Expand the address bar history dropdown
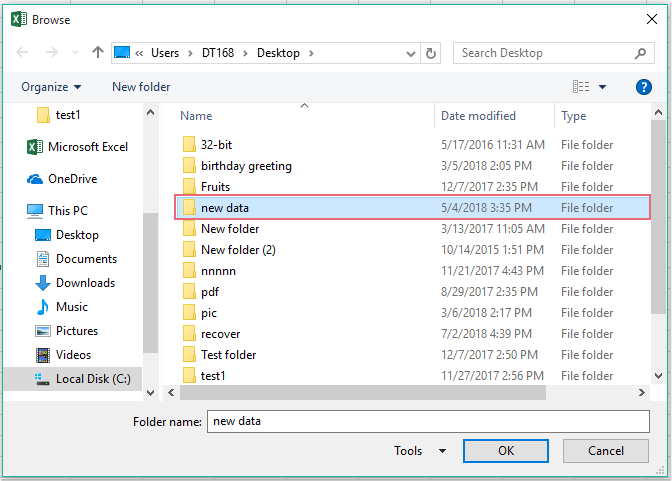Viewport: 672px width, 481px height. tap(411, 54)
